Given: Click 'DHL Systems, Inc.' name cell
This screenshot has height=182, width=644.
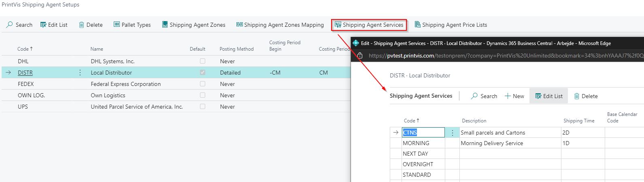Looking at the screenshot, I should (x=113, y=61).
